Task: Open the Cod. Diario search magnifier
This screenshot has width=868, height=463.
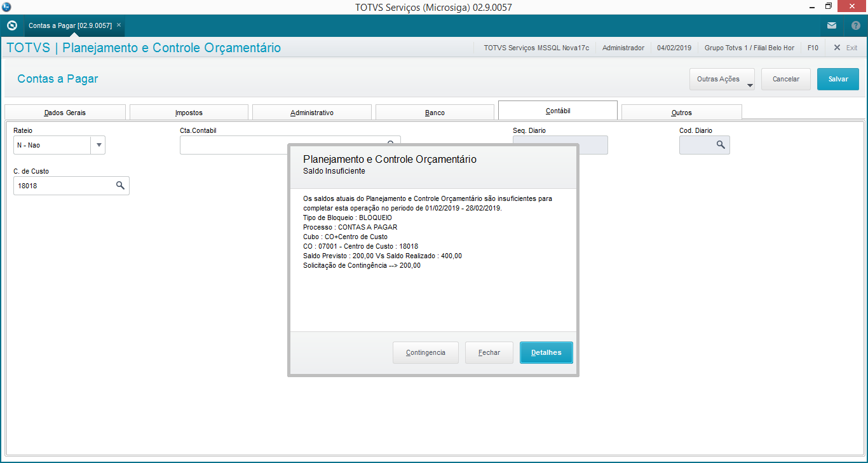Action: click(x=721, y=145)
